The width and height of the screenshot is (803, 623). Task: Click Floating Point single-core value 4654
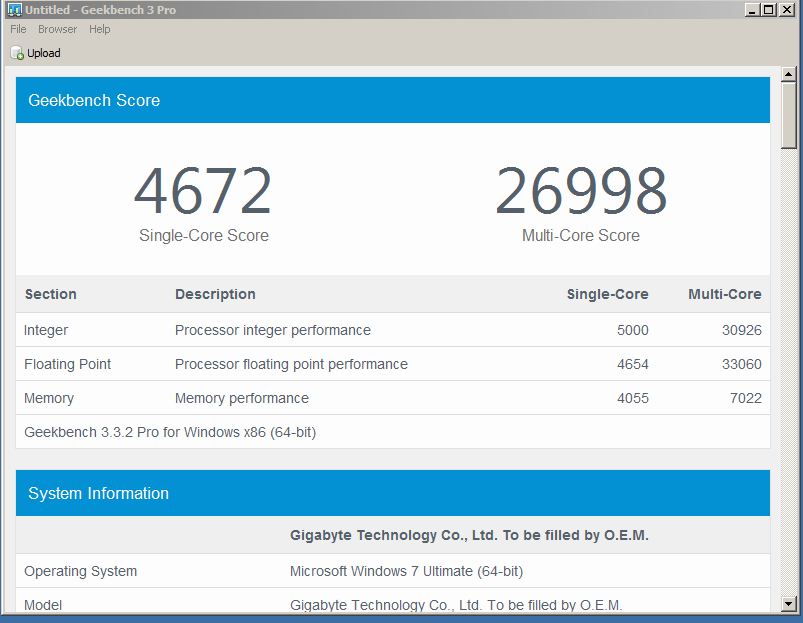[632, 364]
